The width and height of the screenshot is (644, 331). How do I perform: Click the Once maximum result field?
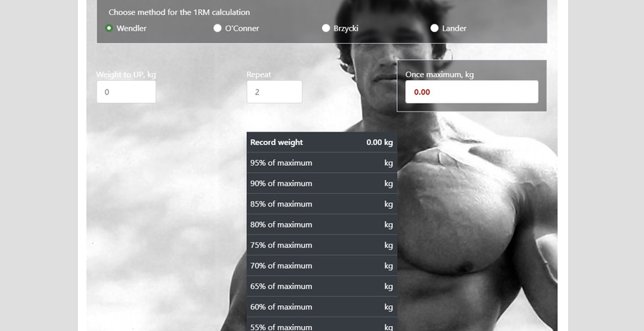(472, 92)
